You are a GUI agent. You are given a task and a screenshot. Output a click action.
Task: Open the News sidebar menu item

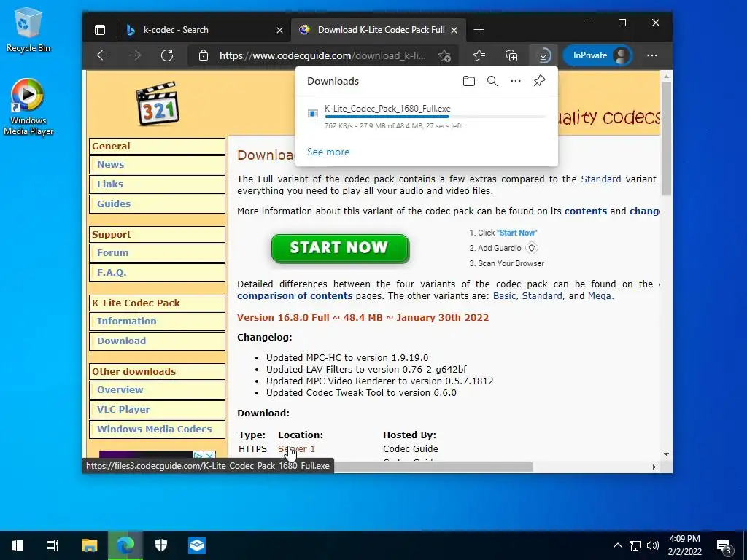(157, 165)
